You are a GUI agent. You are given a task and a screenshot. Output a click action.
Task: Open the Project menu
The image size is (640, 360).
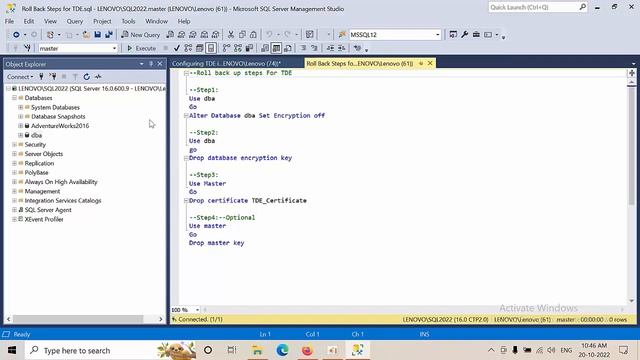(102, 21)
